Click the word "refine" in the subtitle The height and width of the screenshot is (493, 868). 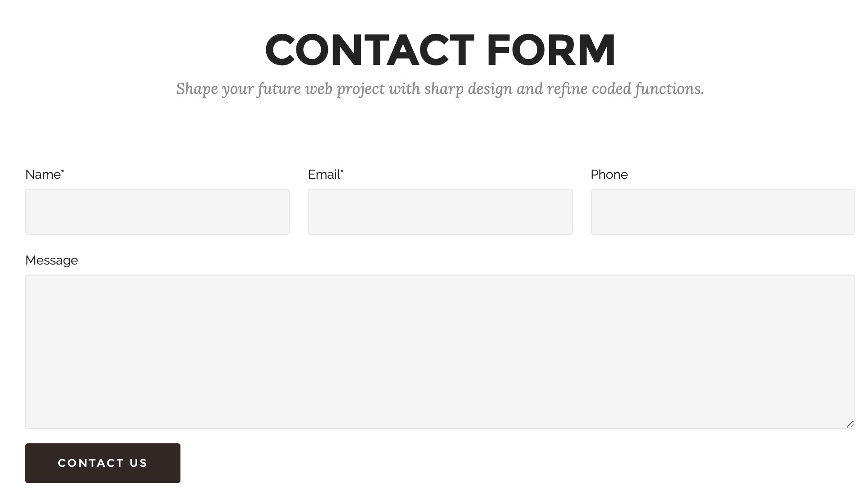point(567,89)
